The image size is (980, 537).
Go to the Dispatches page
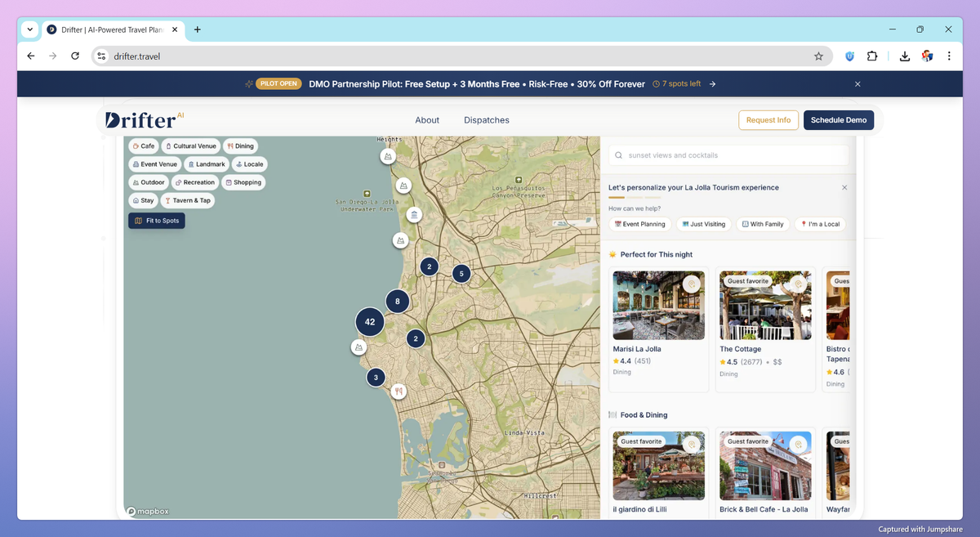click(487, 120)
